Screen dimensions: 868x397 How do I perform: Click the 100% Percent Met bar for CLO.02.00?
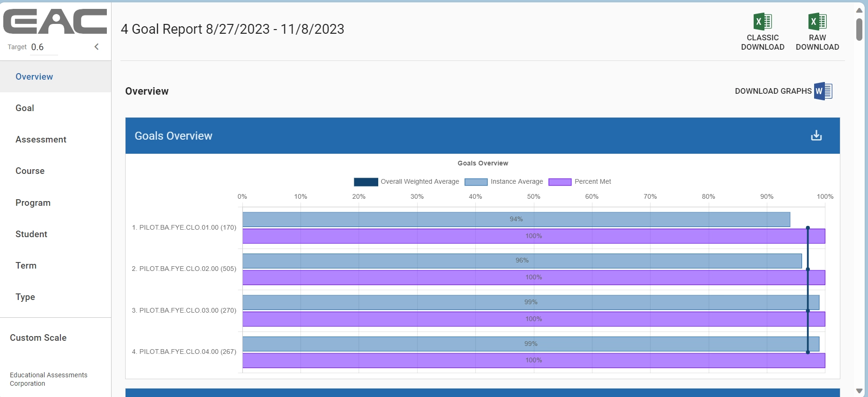tap(534, 277)
